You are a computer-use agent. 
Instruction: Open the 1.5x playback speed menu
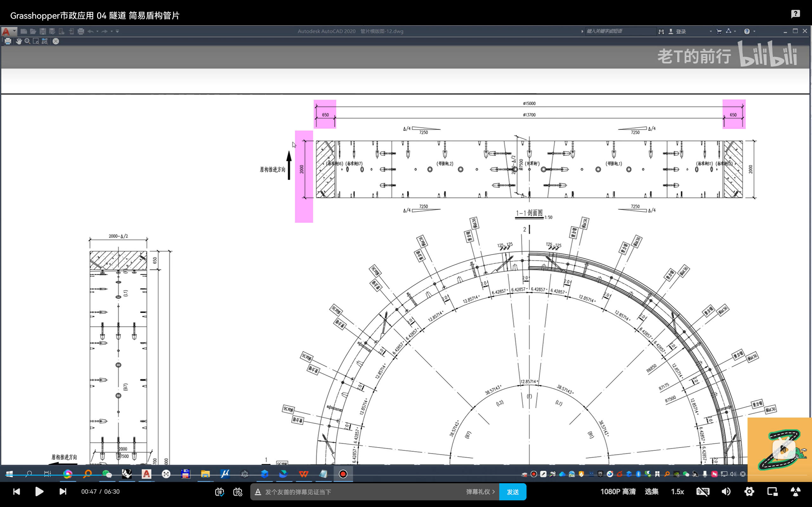click(677, 491)
